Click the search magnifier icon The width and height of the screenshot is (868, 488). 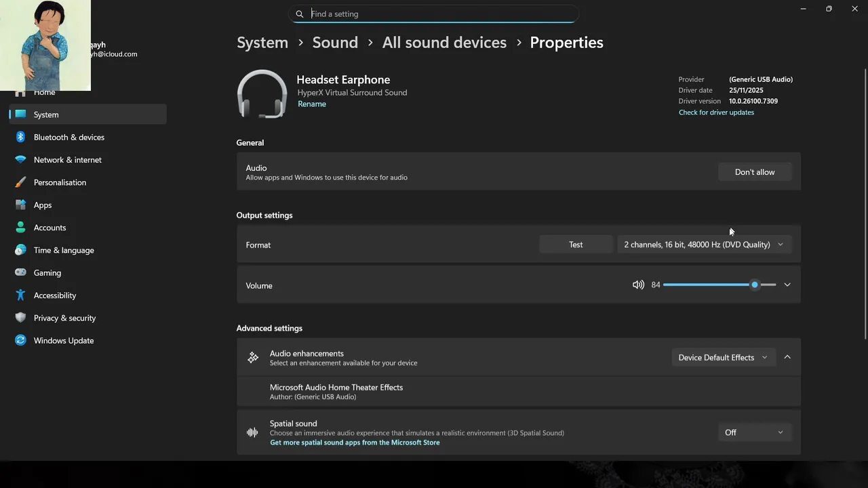click(x=300, y=14)
